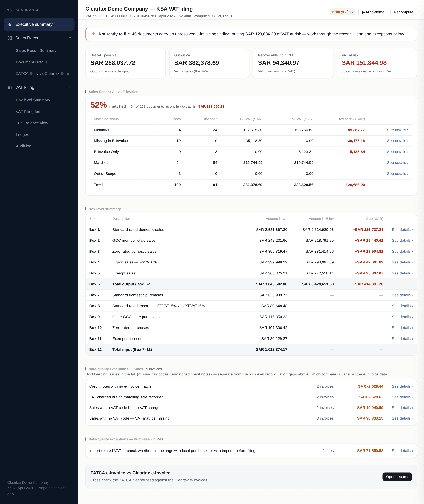This screenshot has width=424, height=504.
Task: Open Trial Balance view
Action: [x=32, y=123]
